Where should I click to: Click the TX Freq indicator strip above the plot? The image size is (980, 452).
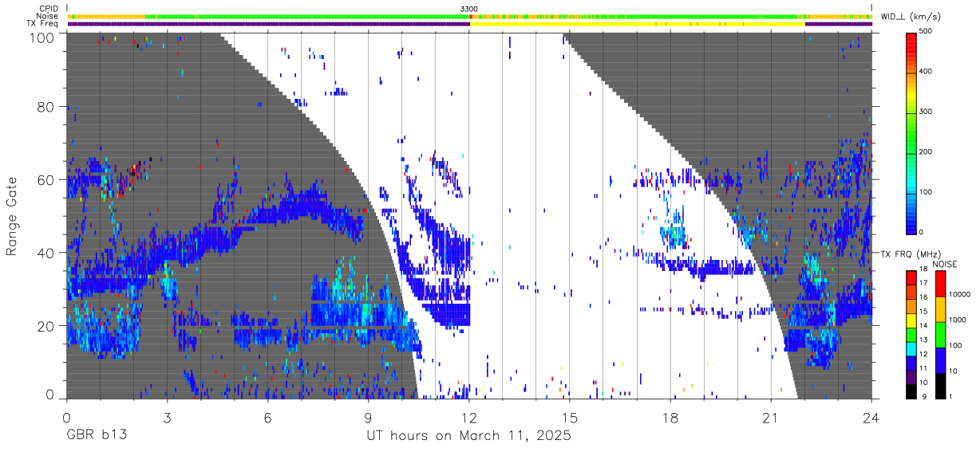(x=469, y=24)
